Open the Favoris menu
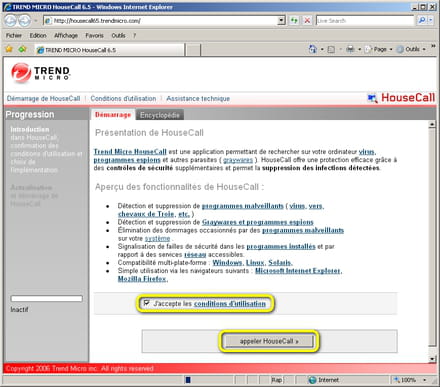The height and width of the screenshot is (387, 440). [94, 35]
